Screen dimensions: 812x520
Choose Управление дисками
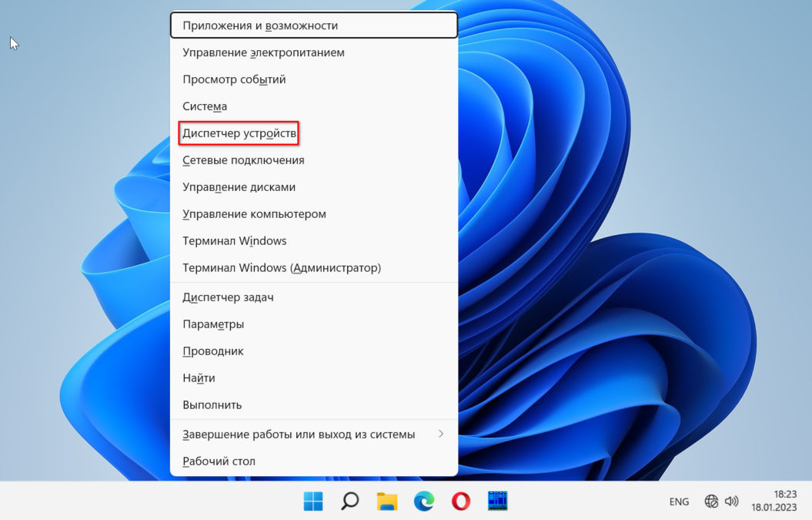314,187
